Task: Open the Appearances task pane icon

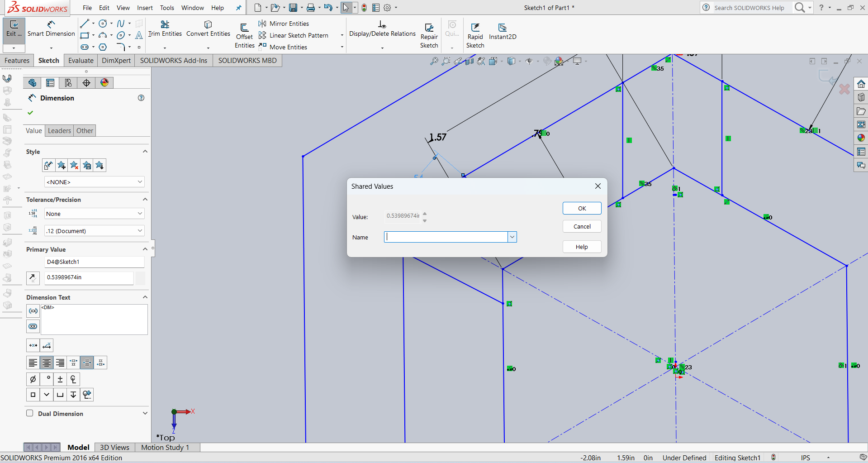Action: [861, 138]
